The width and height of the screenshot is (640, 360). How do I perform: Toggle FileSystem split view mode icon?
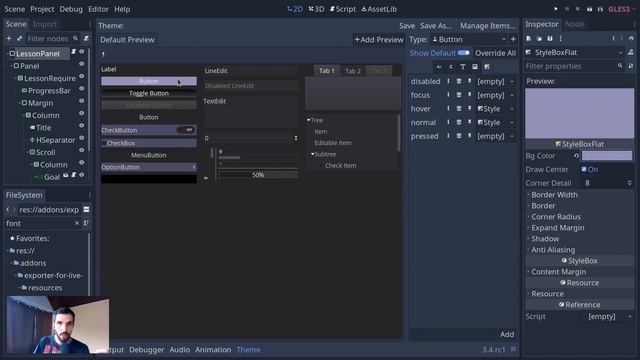[x=86, y=209]
